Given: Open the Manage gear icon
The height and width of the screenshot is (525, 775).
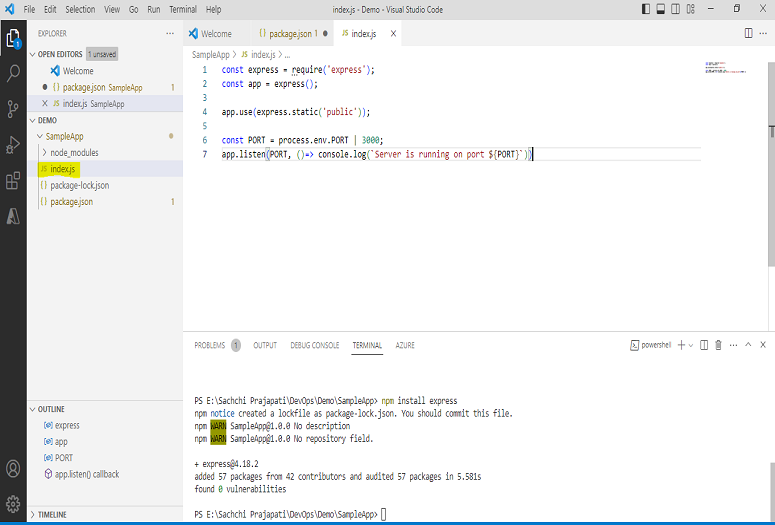Looking at the screenshot, I should [x=13, y=504].
